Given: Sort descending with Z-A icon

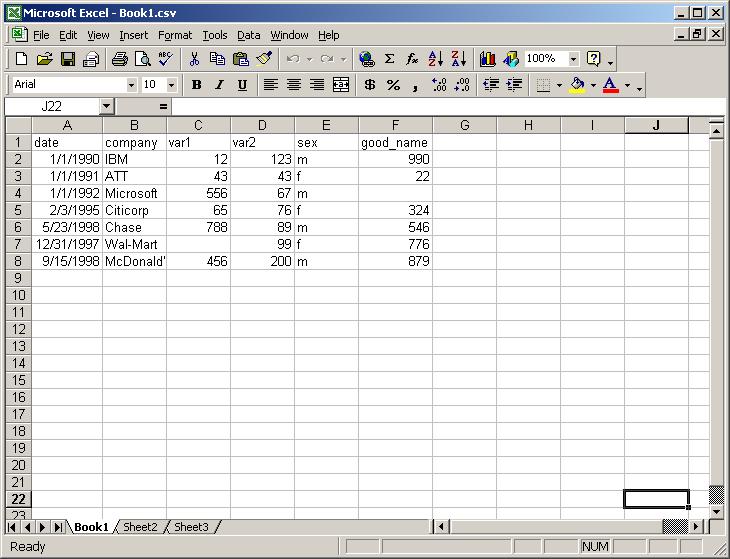Looking at the screenshot, I should click(x=459, y=59).
